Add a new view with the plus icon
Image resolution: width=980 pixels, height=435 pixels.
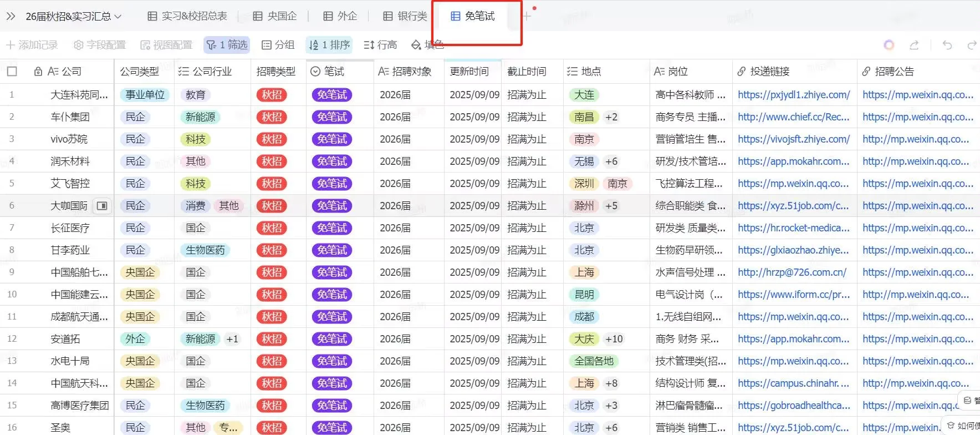(527, 16)
